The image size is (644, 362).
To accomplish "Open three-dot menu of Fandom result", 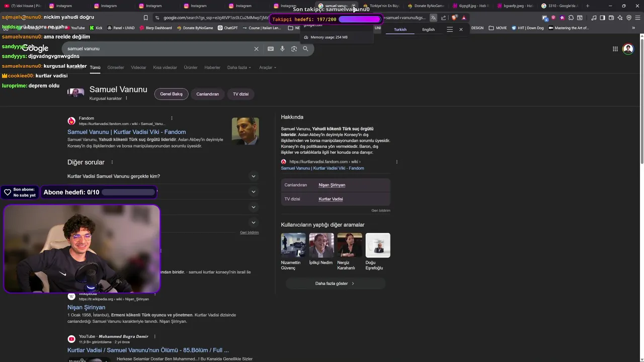I will 172,118.
